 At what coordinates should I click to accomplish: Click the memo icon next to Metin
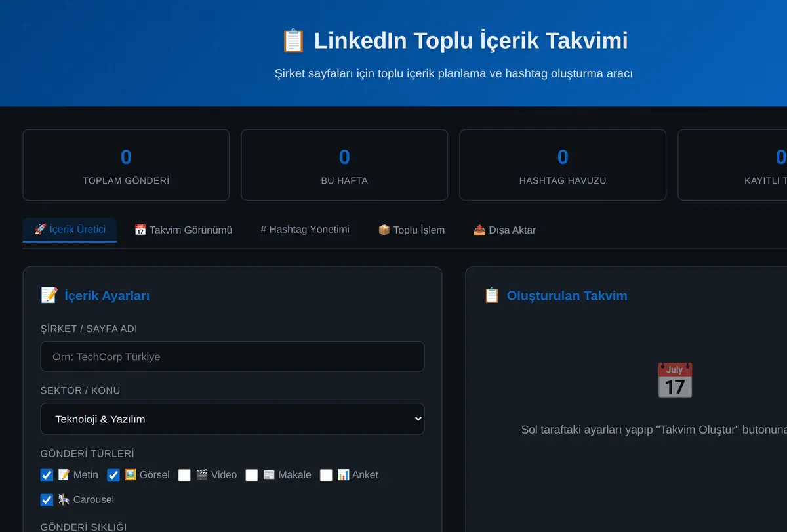tap(64, 474)
